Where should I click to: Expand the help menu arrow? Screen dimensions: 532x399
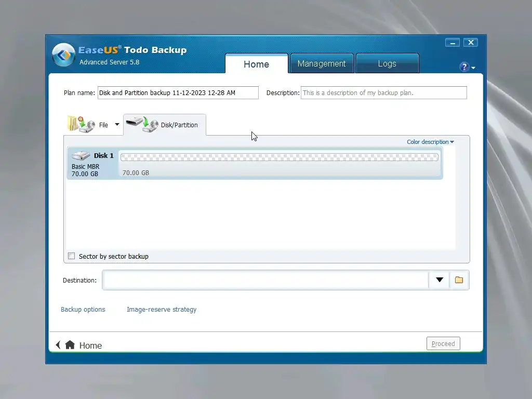coord(473,68)
